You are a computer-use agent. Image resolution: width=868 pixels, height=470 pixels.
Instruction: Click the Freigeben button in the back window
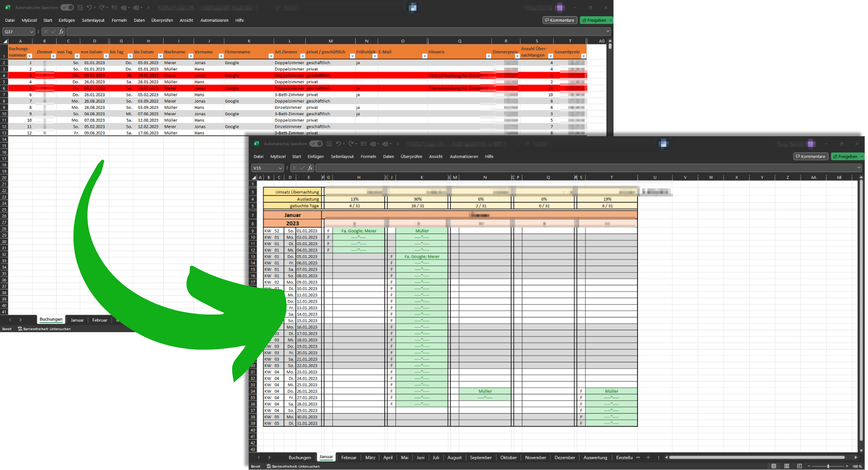pos(594,20)
